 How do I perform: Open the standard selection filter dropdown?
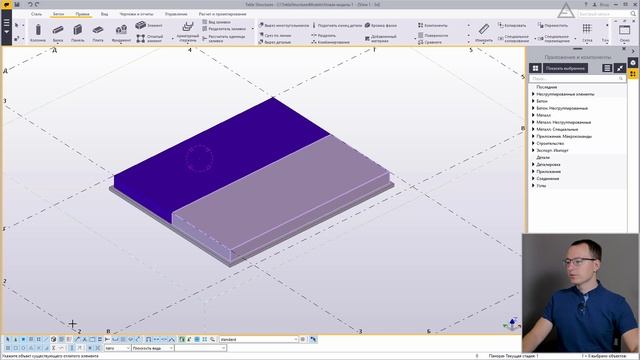259,340
